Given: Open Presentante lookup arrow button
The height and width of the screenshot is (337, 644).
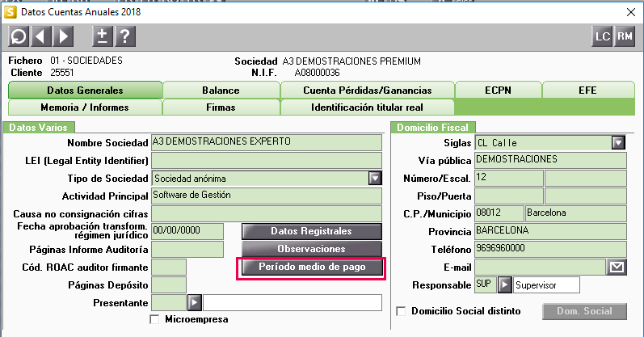Looking at the screenshot, I should (x=195, y=303).
